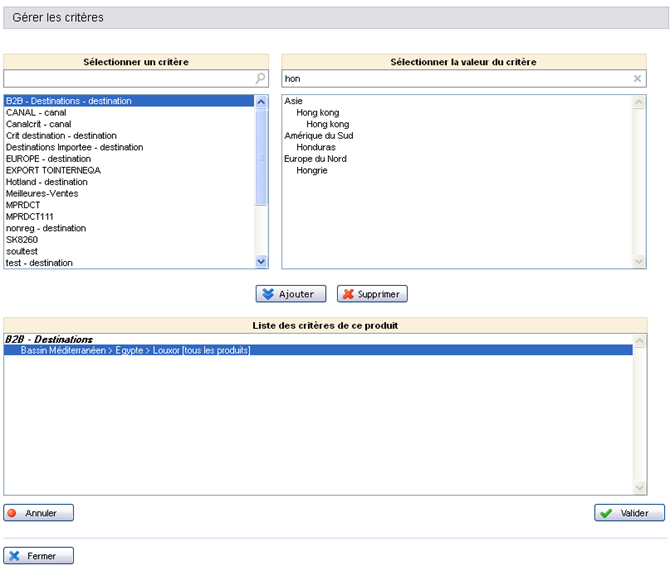Viewport: 670px width, 570px height.
Task: Click the Fermer button
Action: click(x=38, y=556)
